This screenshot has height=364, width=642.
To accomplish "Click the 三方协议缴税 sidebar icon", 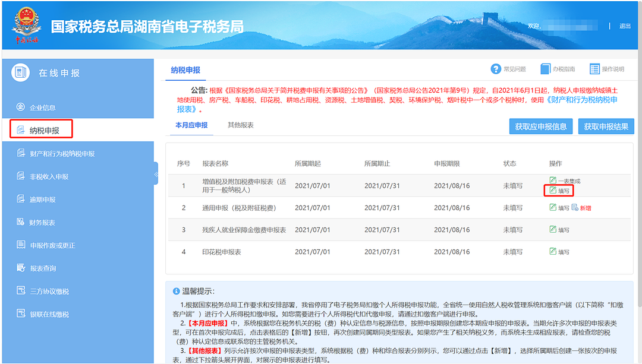I will [20, 290].
